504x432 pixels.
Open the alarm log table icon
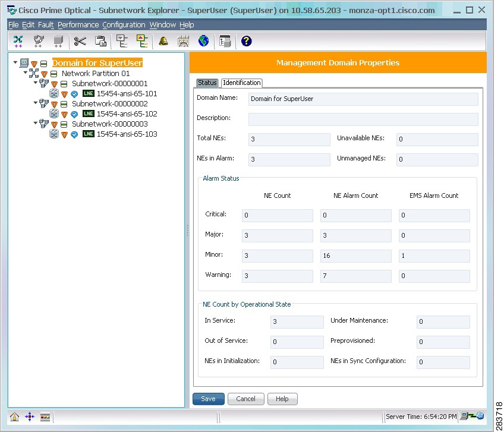(x=183, y=41)
